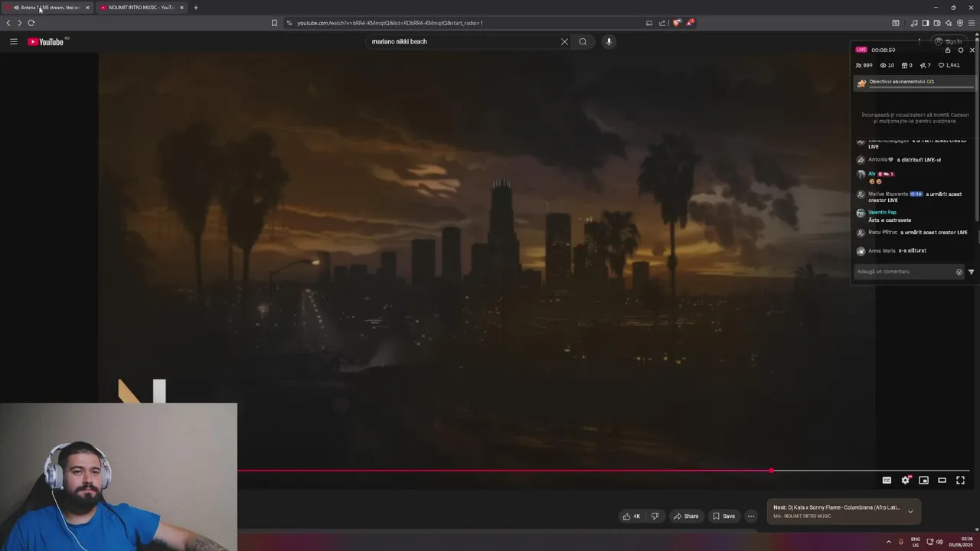Open the page scrollbar down arrow
This screenshot has height=551, width=980.
[x=978, y=530]
